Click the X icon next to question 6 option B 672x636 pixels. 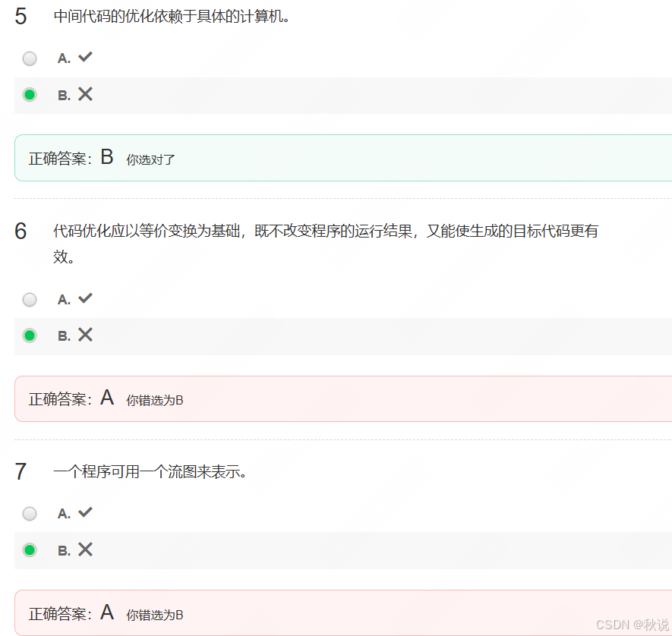click(x=85, y=334)
